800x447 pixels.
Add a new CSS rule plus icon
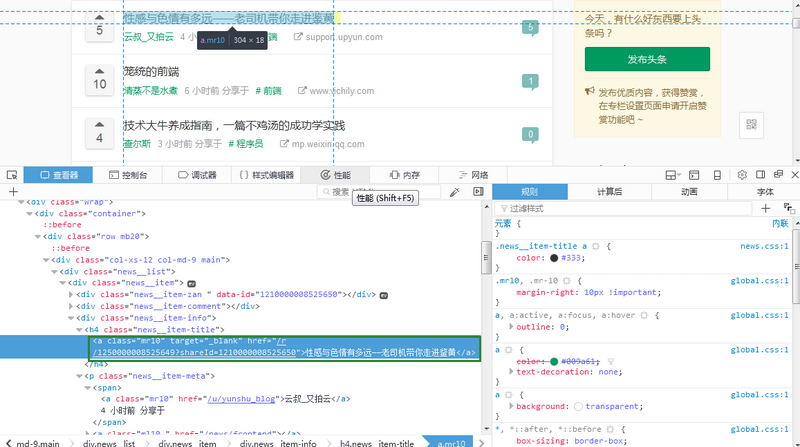[765, 208]
